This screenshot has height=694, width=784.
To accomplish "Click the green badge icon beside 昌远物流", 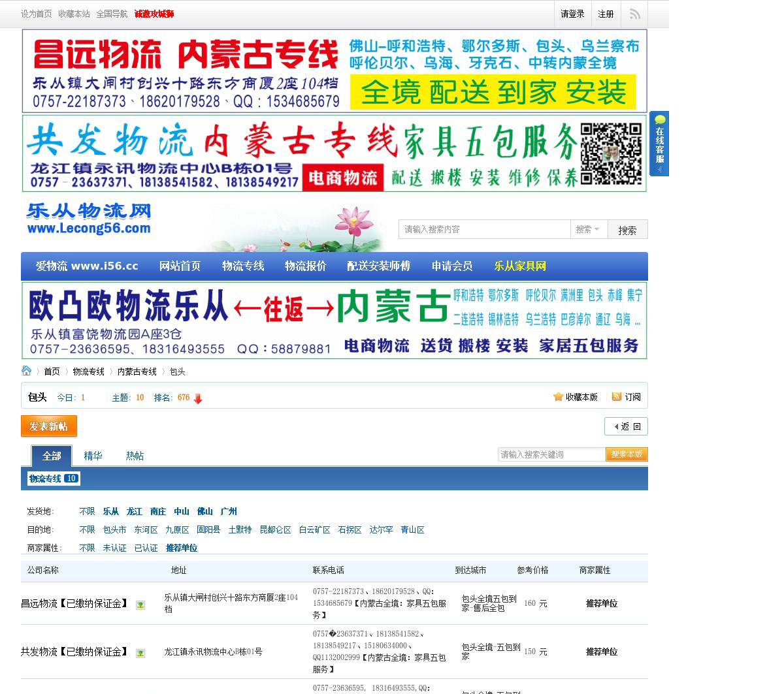I will point(140,605).
